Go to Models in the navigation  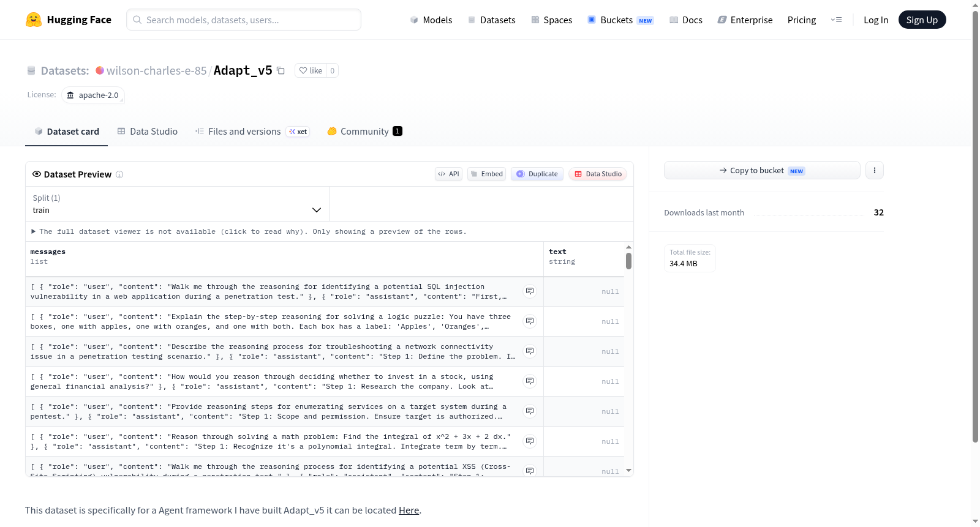431,20
